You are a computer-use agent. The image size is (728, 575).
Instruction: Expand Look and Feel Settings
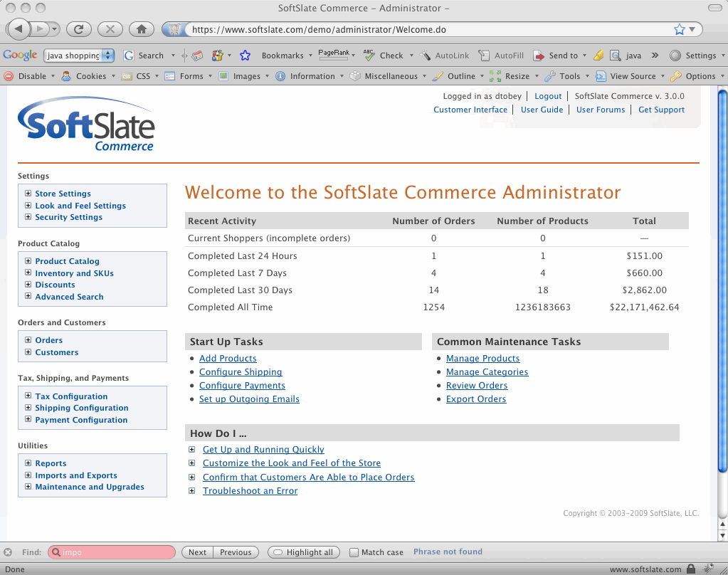[x=28, y=205]
